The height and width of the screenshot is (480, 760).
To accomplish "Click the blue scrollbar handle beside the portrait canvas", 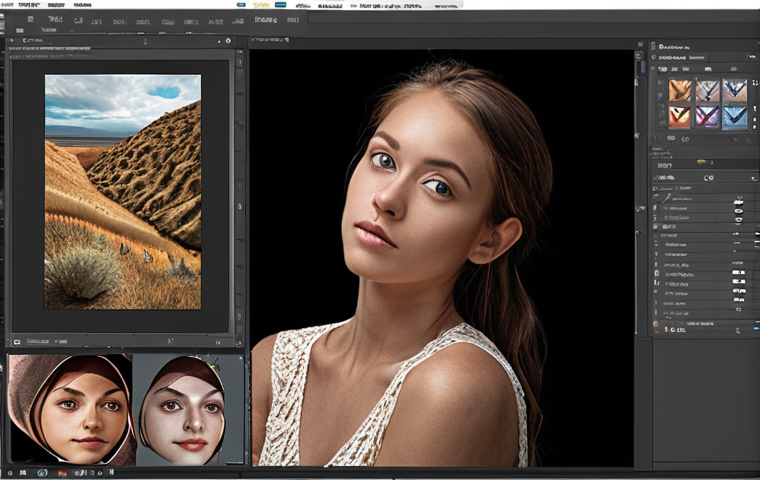I will pos(643,67).
